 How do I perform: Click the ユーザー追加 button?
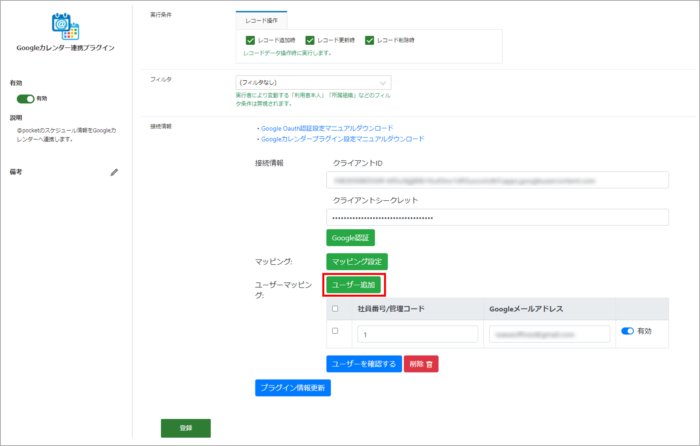click(354, 285)
